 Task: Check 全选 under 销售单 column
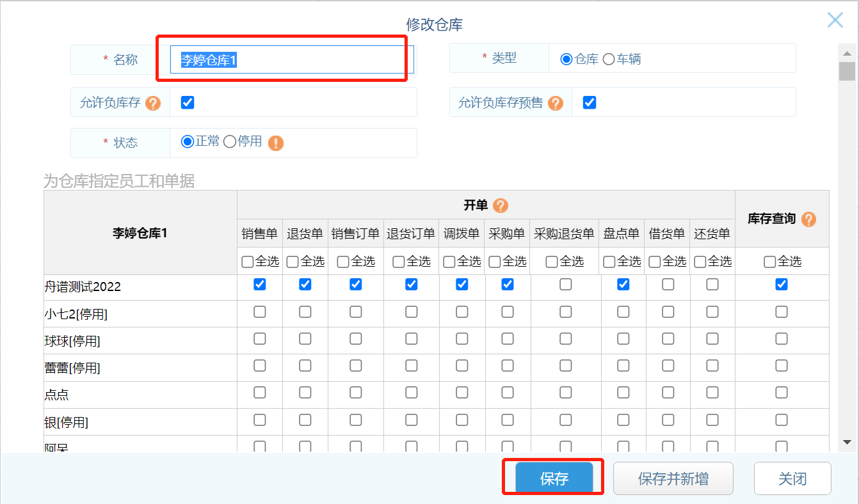pyautogui.click(x=248, y=262)
